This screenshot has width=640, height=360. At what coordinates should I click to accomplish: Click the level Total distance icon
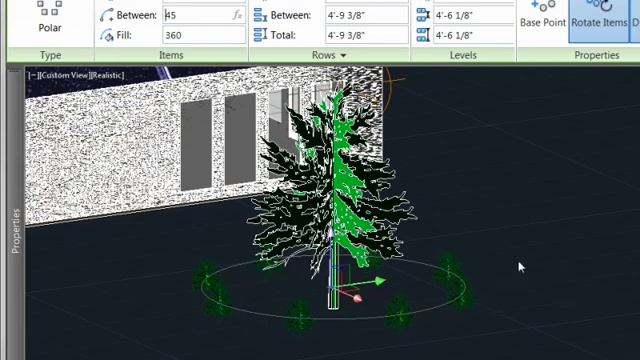(x=423, y=36)
